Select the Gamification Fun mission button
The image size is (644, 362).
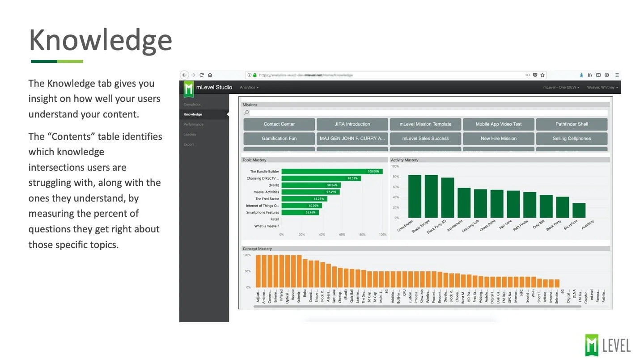coord(279,139)
